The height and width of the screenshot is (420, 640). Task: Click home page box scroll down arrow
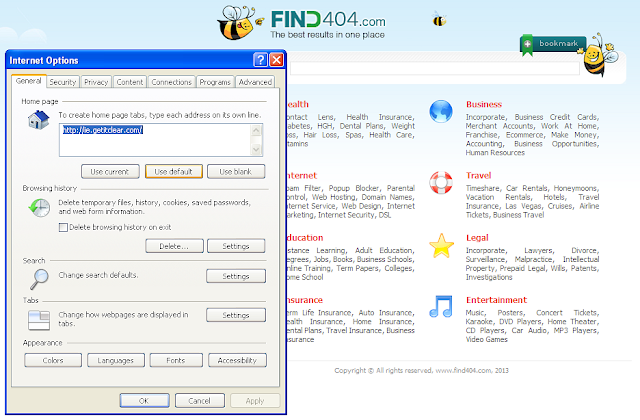point(256,150)
